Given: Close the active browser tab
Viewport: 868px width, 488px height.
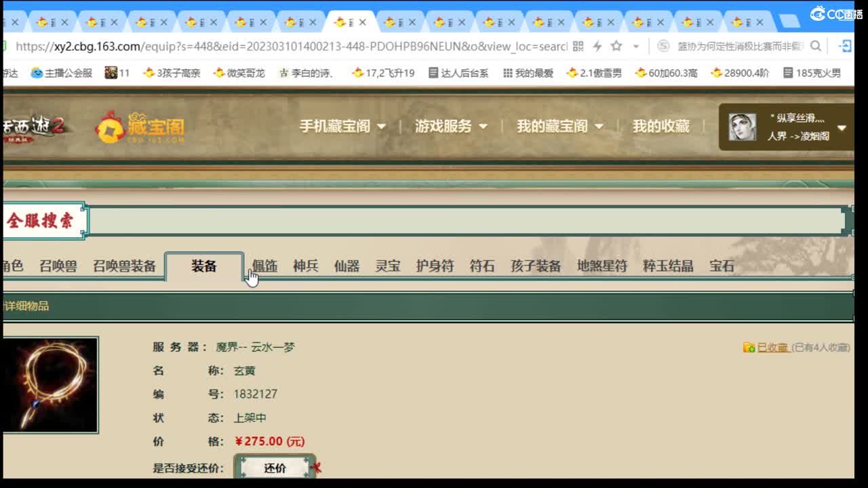Looking at the screenshot, I should [362, 22].
